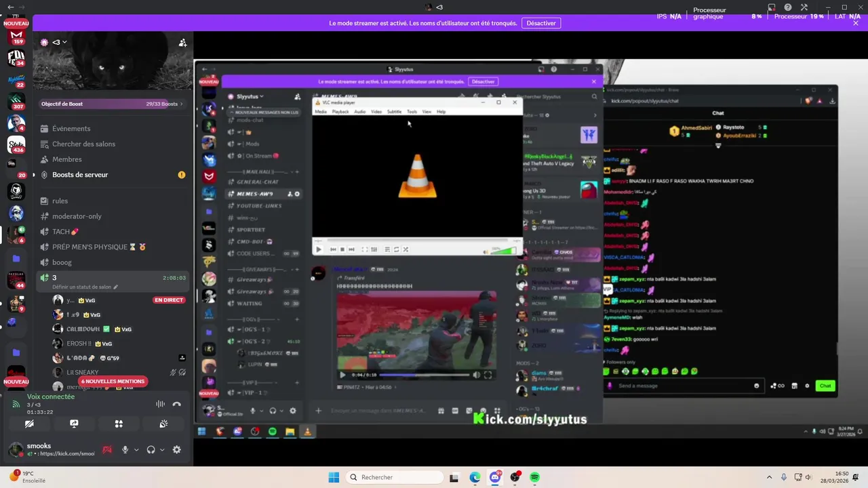Mute microphone in the user panel

coord(125,449)
